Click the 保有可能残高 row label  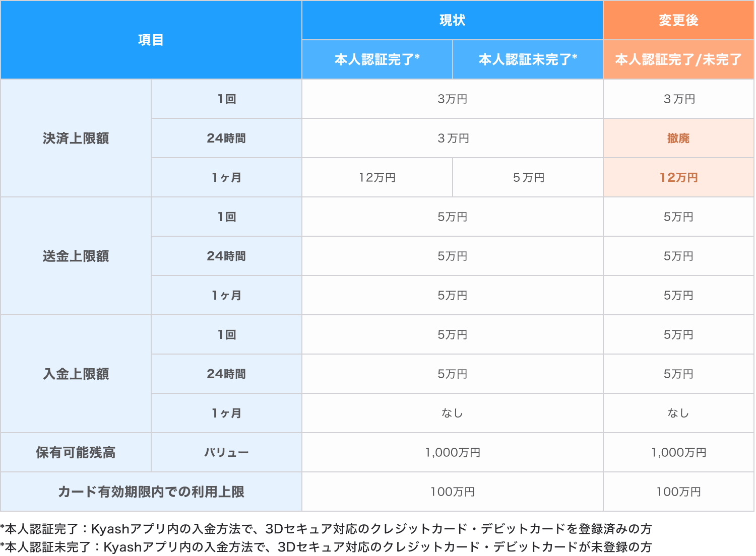75,452
